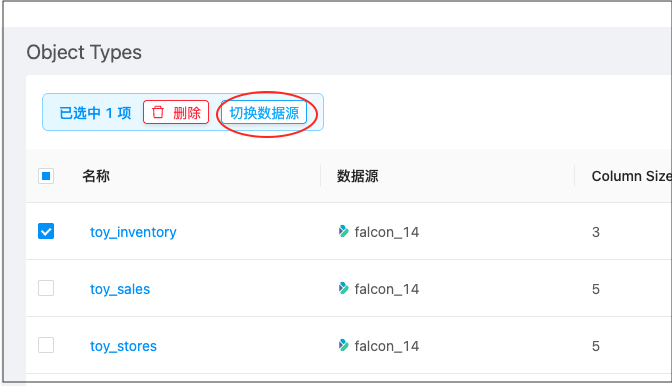Image resolution: width=672 pixels, height=386 pixels.
Task: Click the Object Types page heading
Action: [x=84, y=52]
